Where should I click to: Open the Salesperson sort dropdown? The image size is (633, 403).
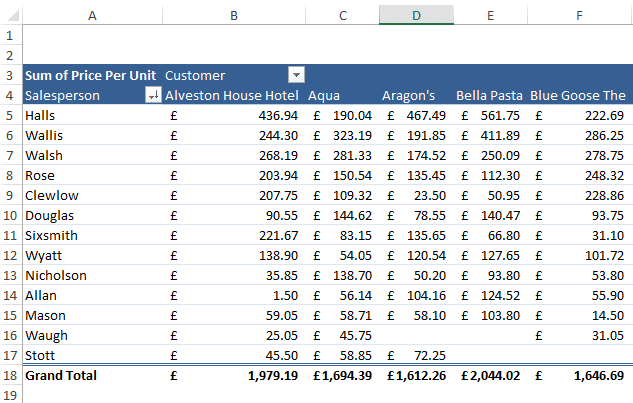click(x=153, y=95)
